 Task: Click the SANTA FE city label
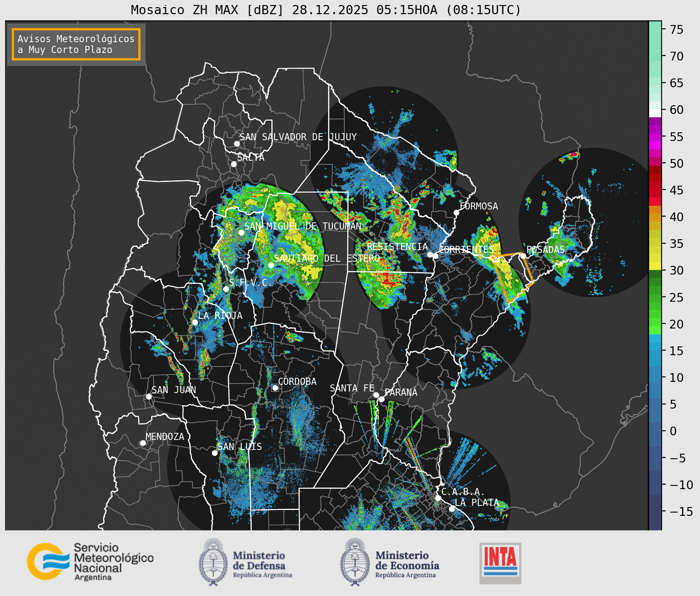click(x=352, y=388)
